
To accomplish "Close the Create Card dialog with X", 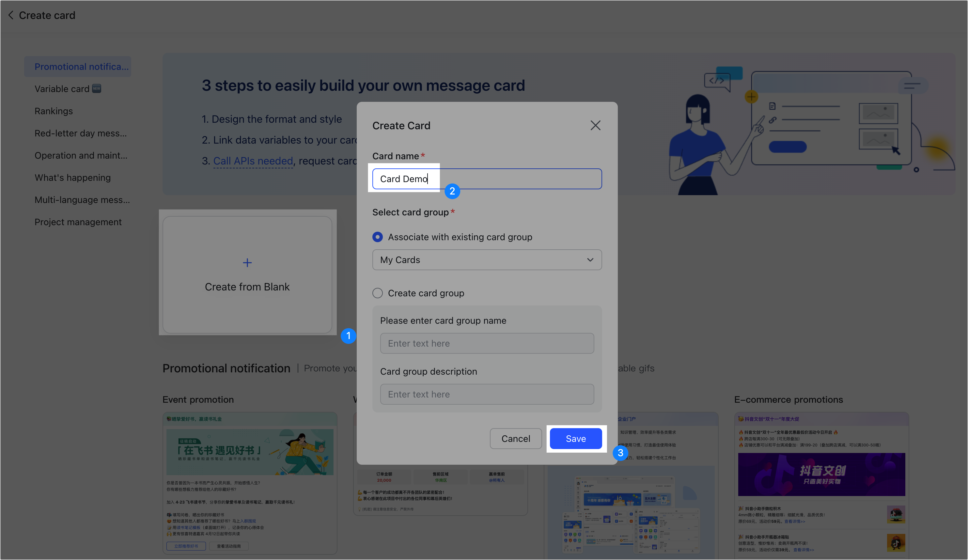I will tap(595, 126).
